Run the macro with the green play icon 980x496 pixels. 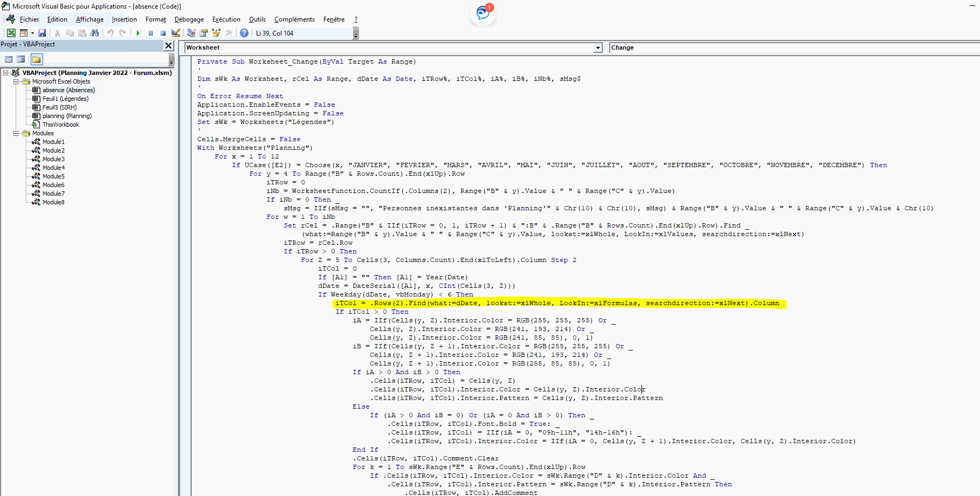(138, 33)
